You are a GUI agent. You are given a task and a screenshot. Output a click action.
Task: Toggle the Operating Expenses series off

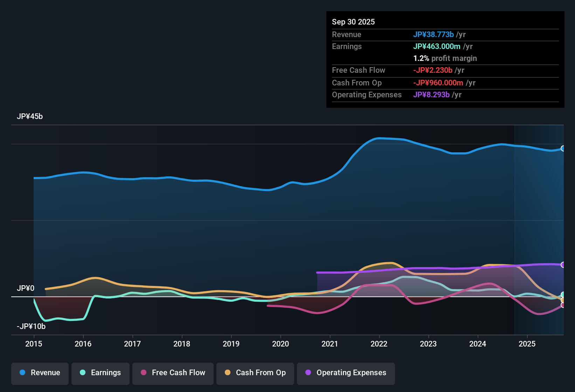(x=346, y=373)
